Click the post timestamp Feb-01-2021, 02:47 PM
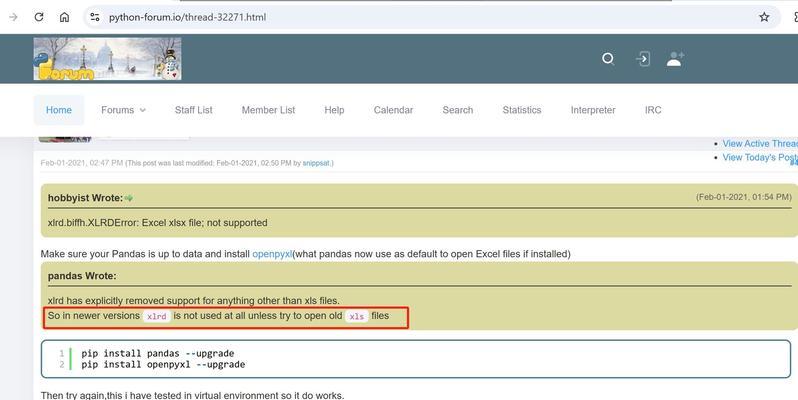 click(82, 163)
